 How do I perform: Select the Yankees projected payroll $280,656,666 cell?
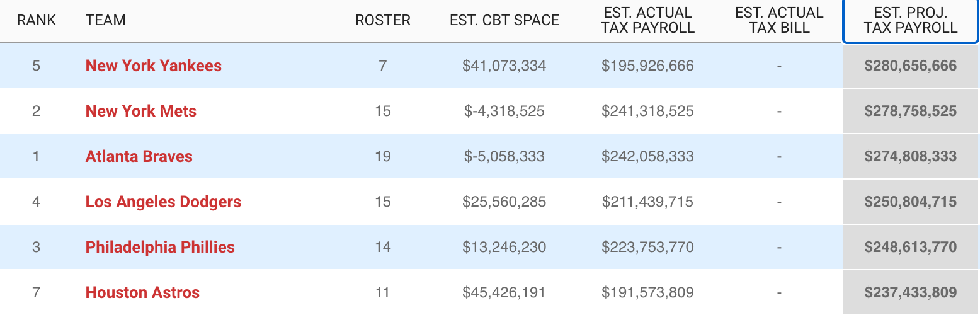(911, 66)
